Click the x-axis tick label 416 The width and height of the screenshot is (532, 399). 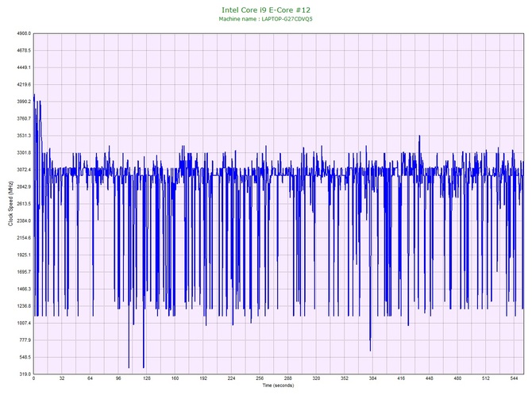[401, 378]
